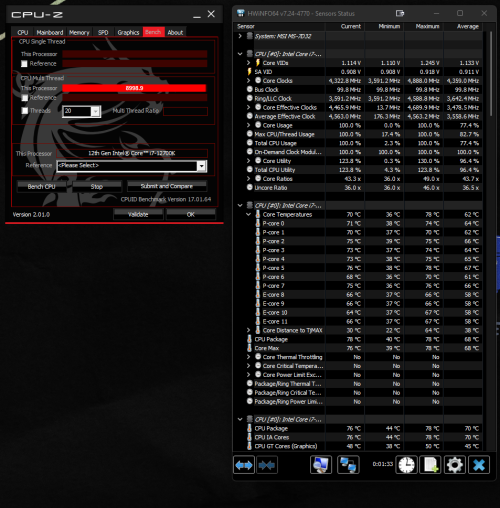This screenshot has width=500, height=508.
Task: Click P-core 5 thermometer icon
Action: point(258,268)
